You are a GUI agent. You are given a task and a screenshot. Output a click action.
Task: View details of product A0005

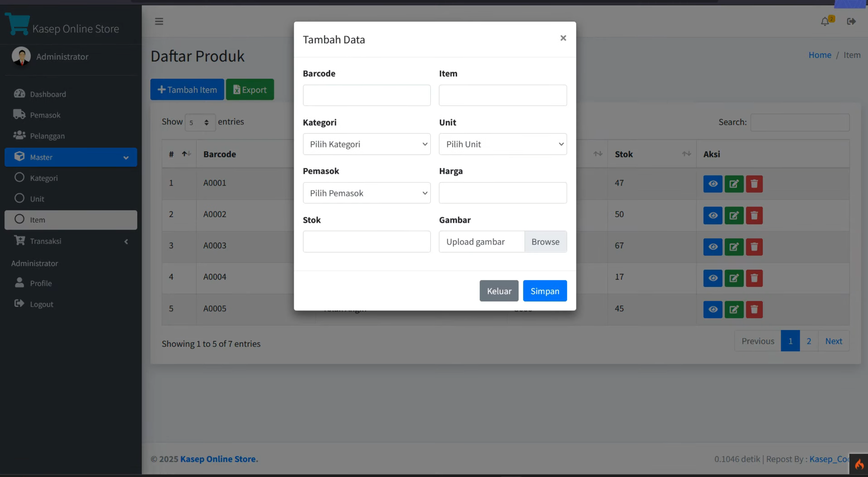(x=713, y=310)
